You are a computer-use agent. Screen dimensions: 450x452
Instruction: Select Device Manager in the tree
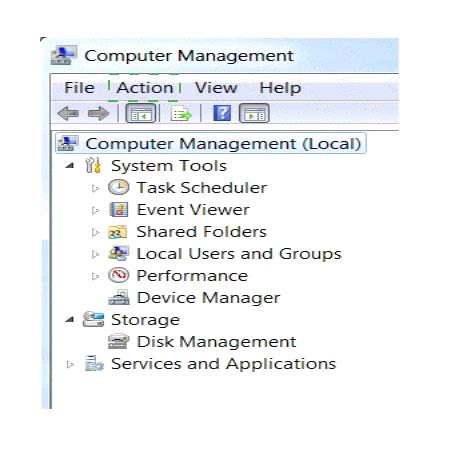pyautogui.click(x=208, y=298)
